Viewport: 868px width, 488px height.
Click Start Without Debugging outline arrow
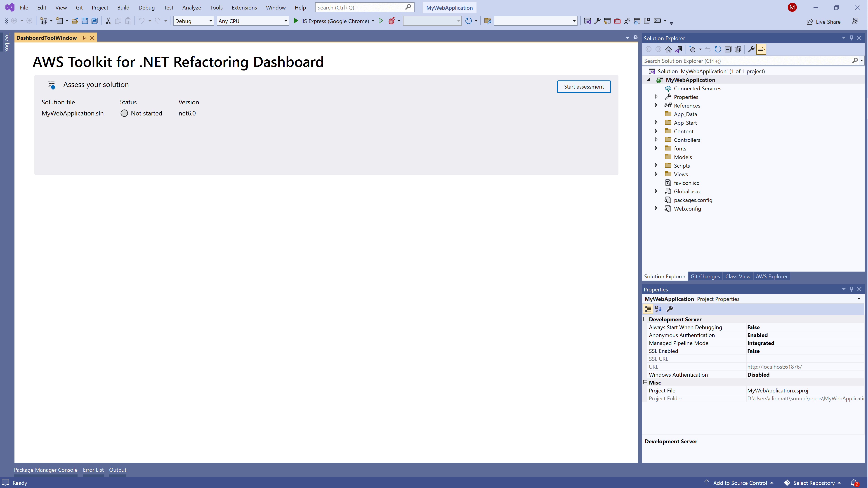[x=381, y=21]
